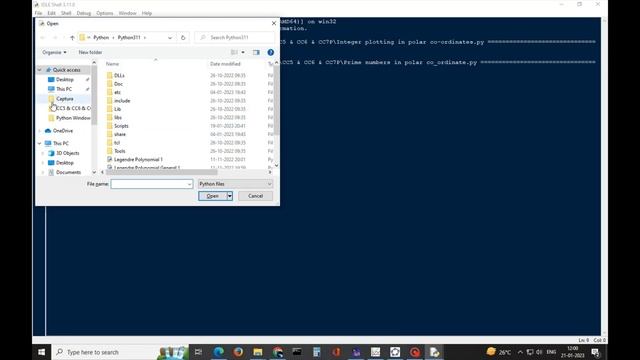The image size is (640, 360).
Task: Open IDLE File menu
Action: tap(38, 13)
